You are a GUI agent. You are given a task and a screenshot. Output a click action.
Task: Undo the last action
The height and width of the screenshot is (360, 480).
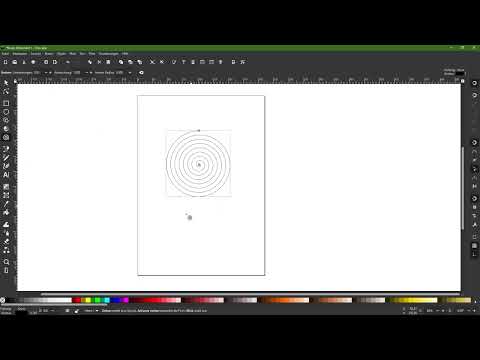68,62
